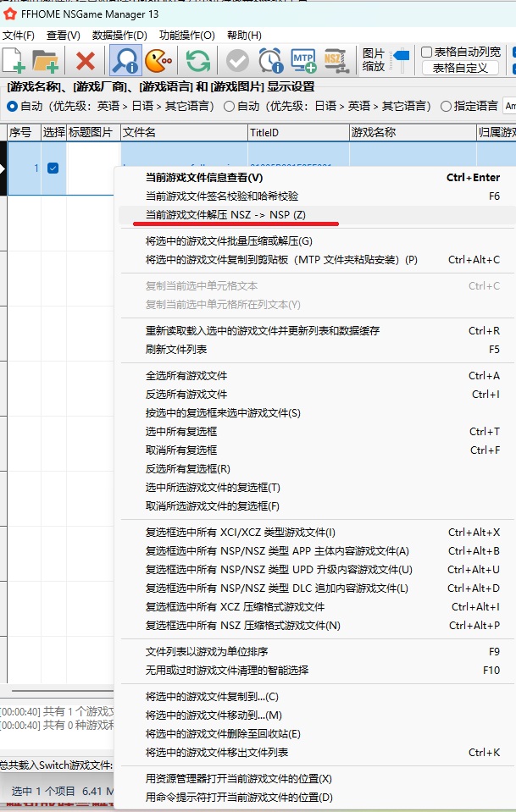Open the 查看(V) menu
The width and height of the screenshot is (516, 812).
[x=64, y=36]
